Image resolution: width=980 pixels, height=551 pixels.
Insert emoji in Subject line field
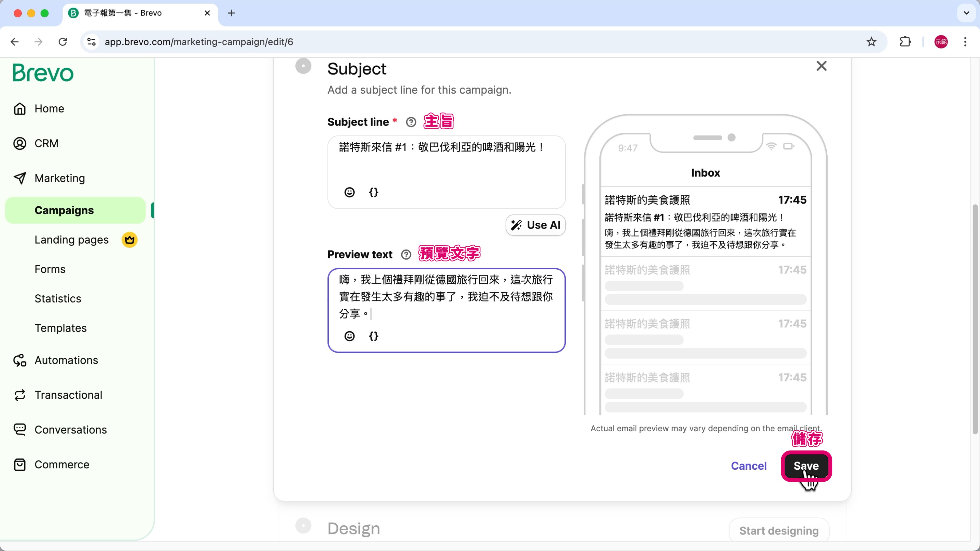(x=349, y=192)
